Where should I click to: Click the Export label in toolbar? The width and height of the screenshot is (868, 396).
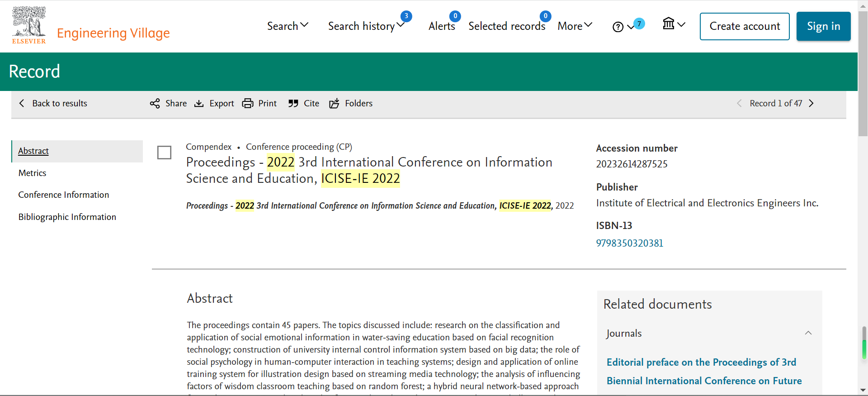[222, 103]
